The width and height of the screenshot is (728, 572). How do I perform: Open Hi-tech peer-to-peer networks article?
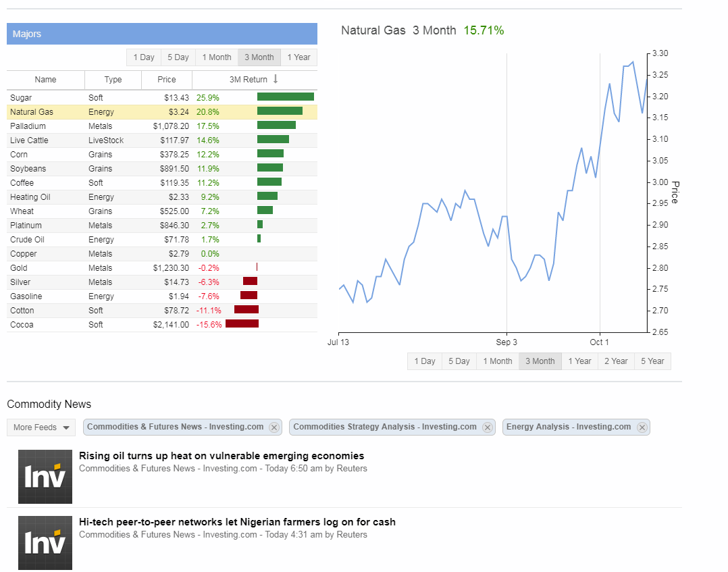237,522
